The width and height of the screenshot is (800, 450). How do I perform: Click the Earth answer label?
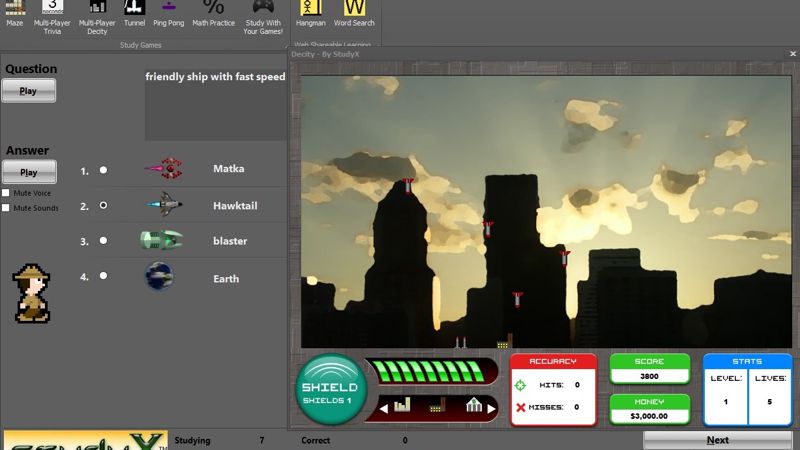[226, 279]
